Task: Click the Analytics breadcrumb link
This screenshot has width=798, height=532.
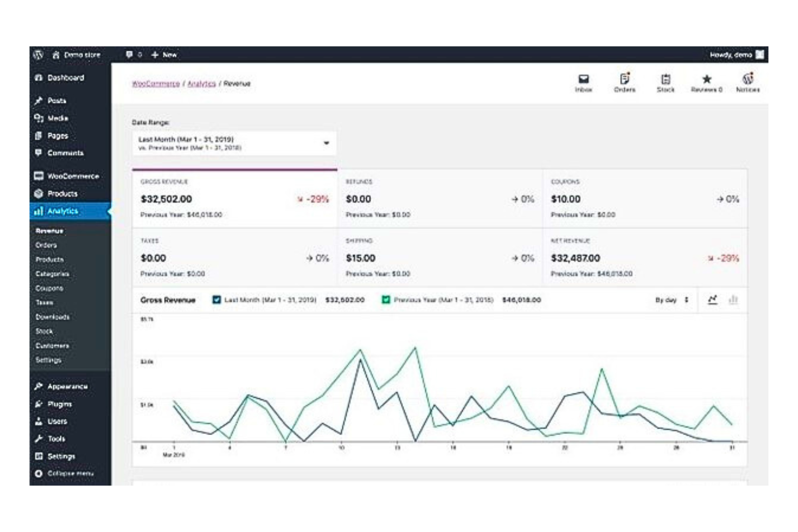Action: click(x=202, y=84)
